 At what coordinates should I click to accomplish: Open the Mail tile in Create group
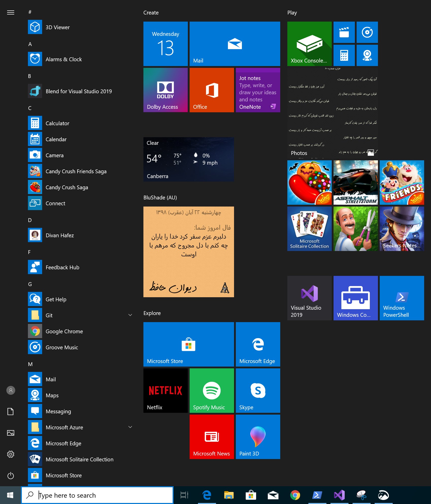coord(235,44)
